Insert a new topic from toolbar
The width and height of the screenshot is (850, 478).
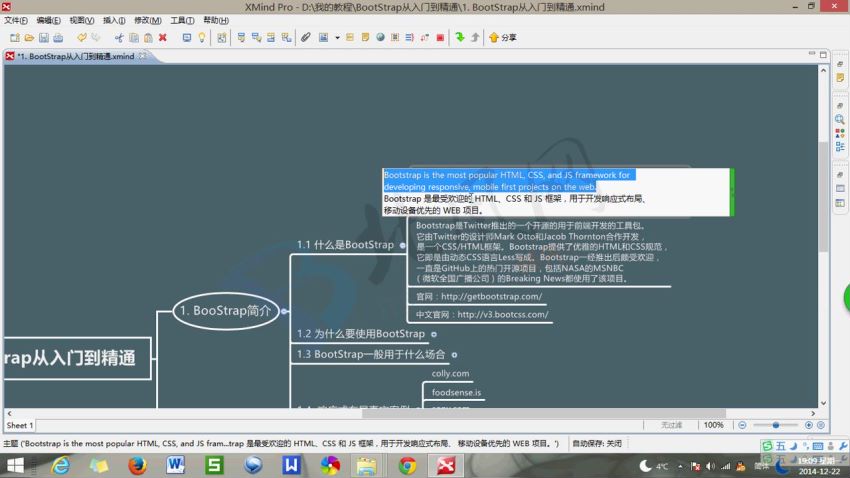(241, 37)
